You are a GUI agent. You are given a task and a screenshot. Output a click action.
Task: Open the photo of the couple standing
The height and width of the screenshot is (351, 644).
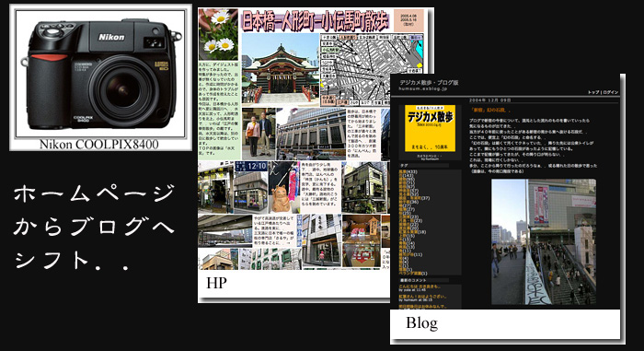click(x=259, y=134)
